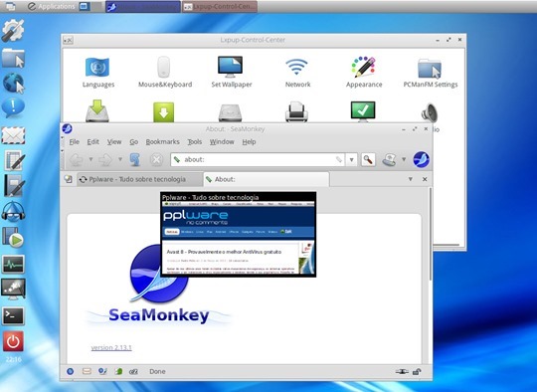Open the Forward history dropdown arrow
Image resolution: width=537 pixels, height=392 pixels.
point(120,159)
